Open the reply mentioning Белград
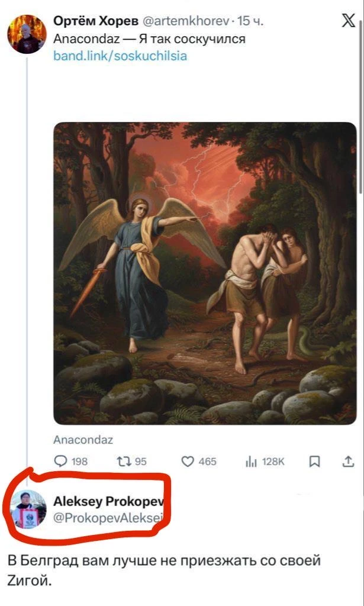 tap(163, 568)
